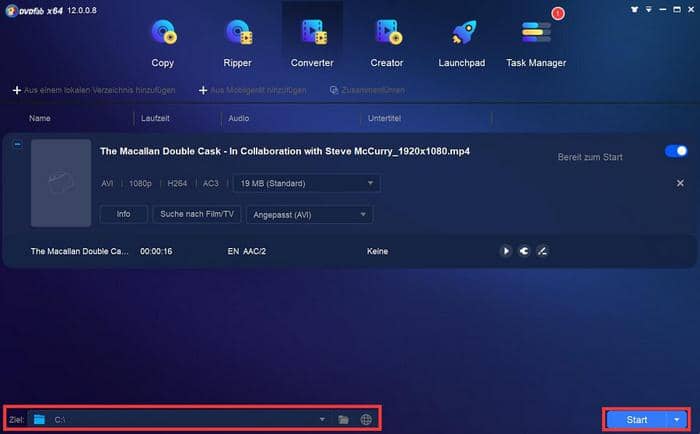Image resolution: width=700 pixels, height=434 pixels.
Task: Click the Audio column header
Action: point(239,118)
